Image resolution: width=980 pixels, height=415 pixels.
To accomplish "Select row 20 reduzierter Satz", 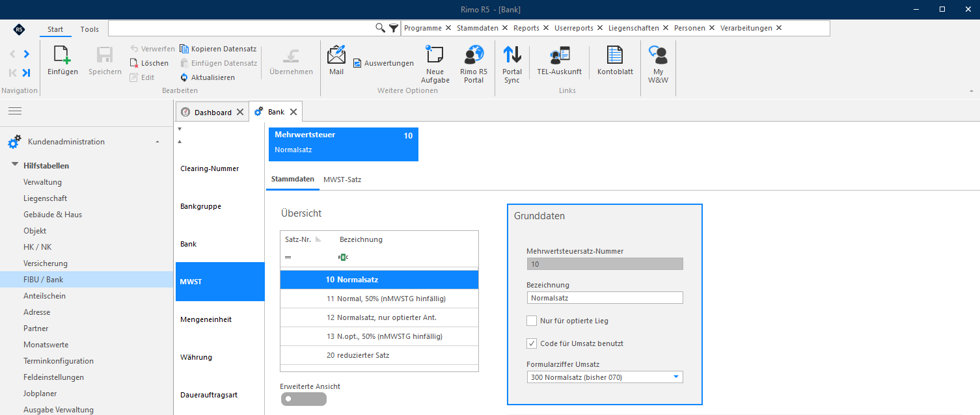I will (x=379, y=355).
